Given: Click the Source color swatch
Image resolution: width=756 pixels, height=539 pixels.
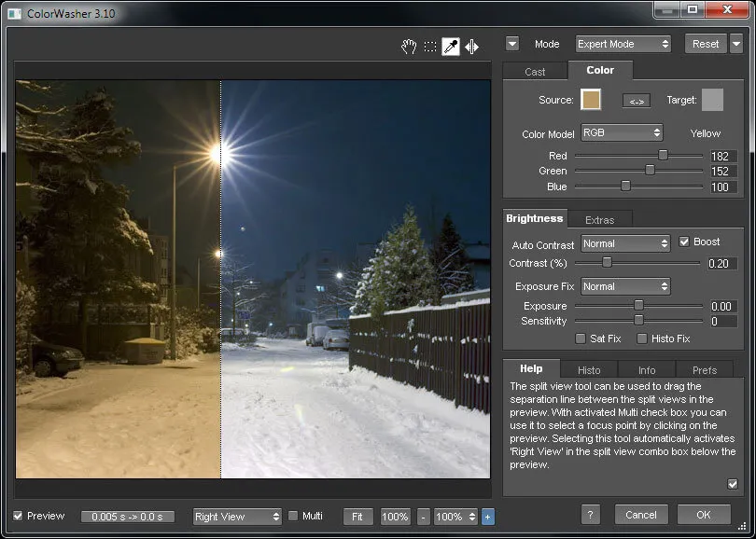Looking at the screenshot, I should click(x=593, y=100).
